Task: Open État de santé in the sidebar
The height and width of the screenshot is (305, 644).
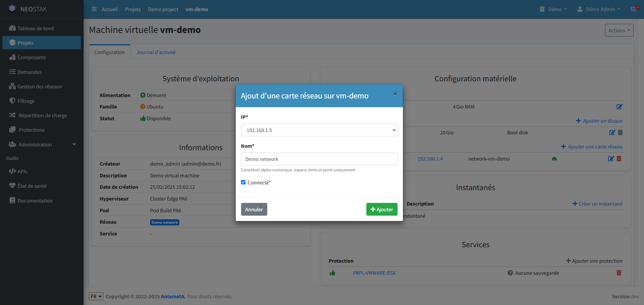Action: tap(32, 185)
